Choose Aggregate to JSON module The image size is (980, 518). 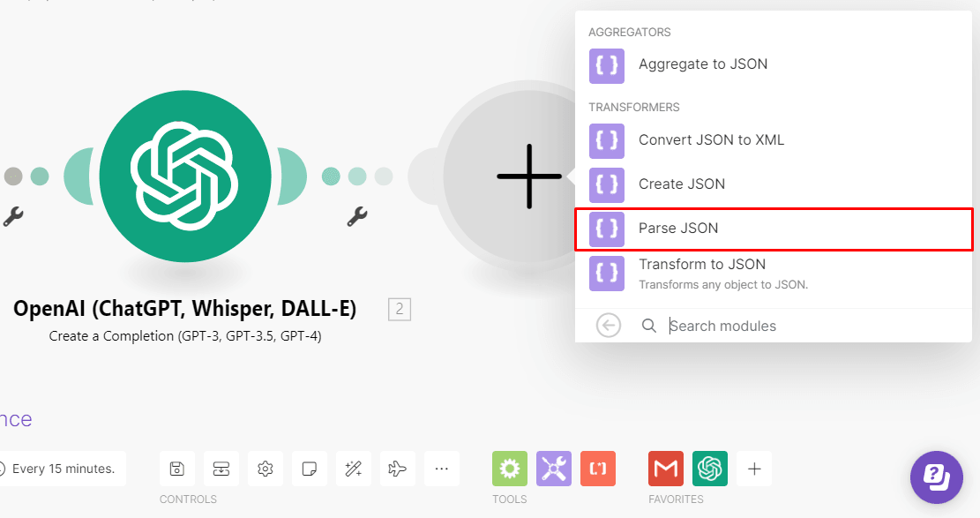(x=774, y=65)
